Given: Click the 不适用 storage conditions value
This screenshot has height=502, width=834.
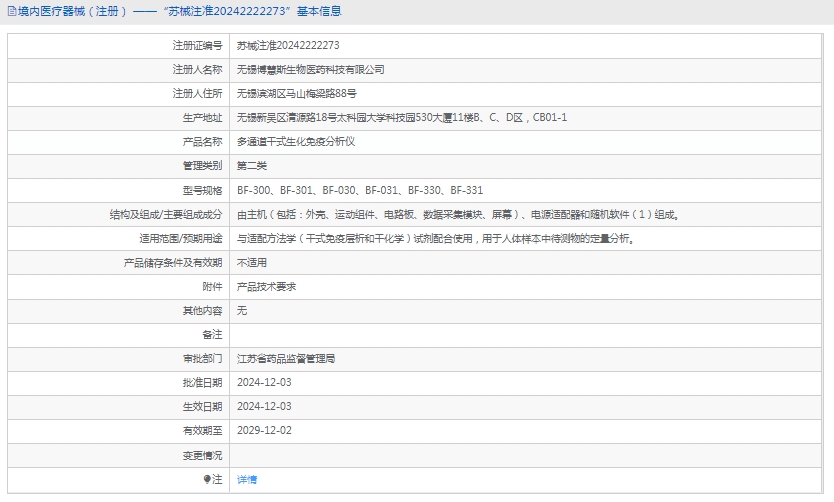Looking at the screenshot, I should [x=251, y=263].
